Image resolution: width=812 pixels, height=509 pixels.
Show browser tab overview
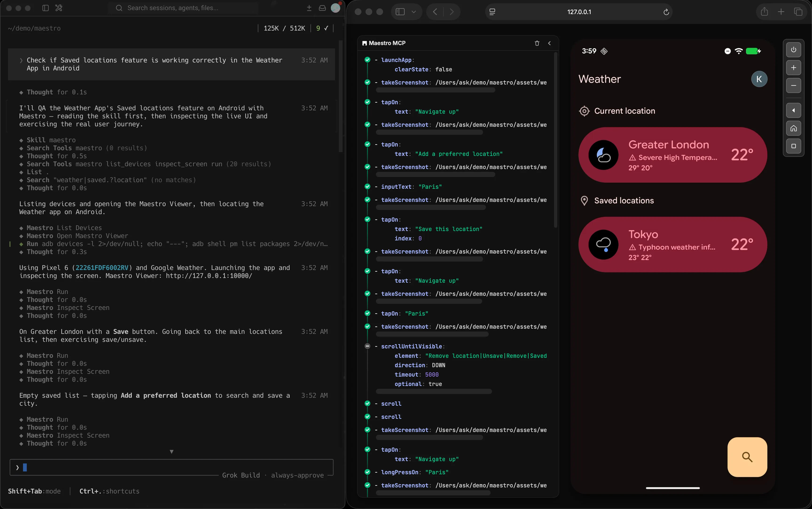click(x=798, y=12)
